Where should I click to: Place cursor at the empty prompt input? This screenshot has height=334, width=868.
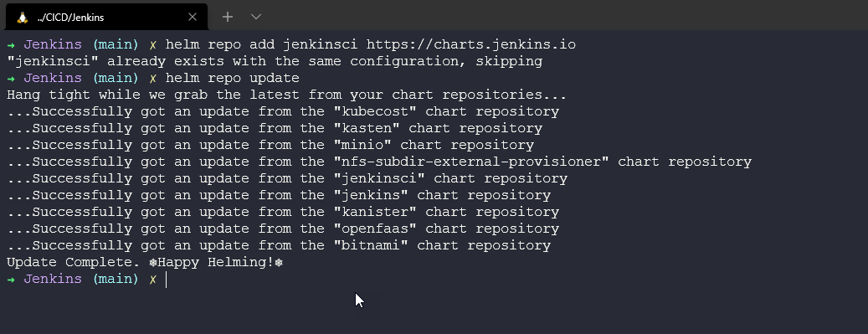166,280
